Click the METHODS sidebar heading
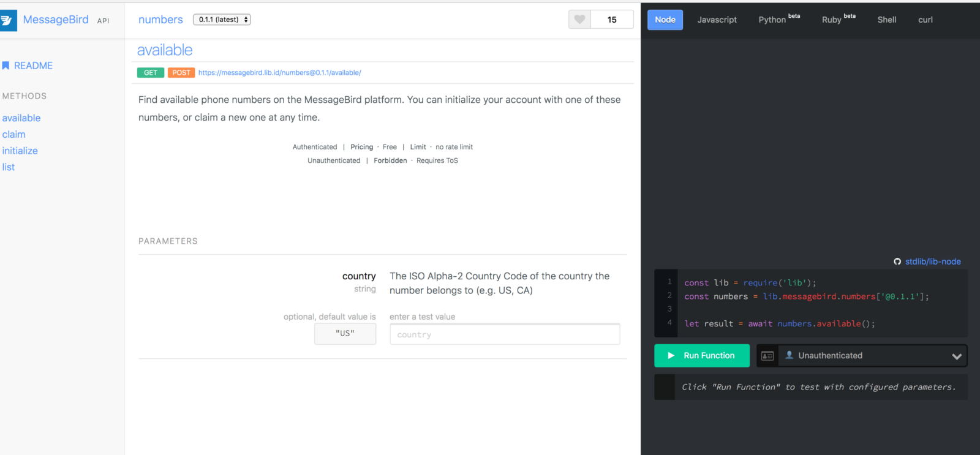980x455 pixels. 24,96
